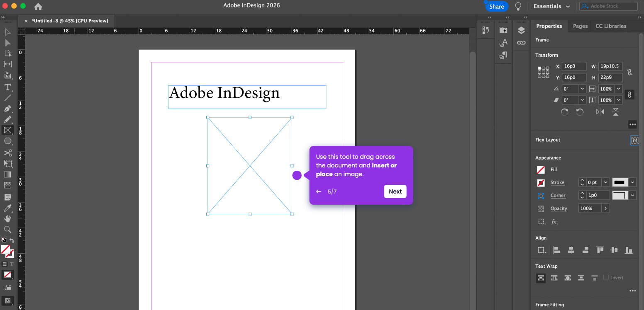
Task: Open the Links panel icon
Action: [521, 43]
